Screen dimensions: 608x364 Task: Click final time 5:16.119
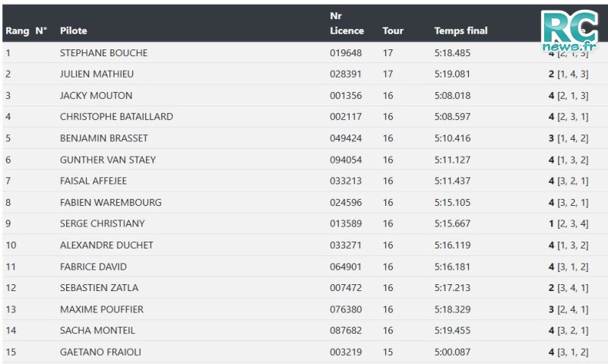coord(452,245)
